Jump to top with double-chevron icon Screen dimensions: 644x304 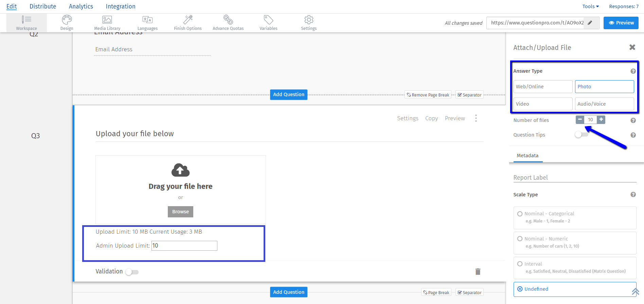(x=636, y=291)
